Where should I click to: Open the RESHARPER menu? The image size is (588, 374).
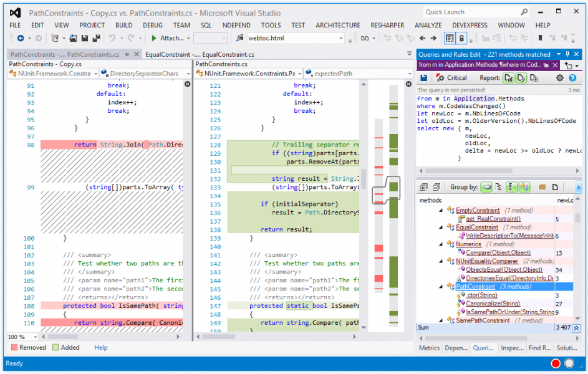(x=387, y=25)
